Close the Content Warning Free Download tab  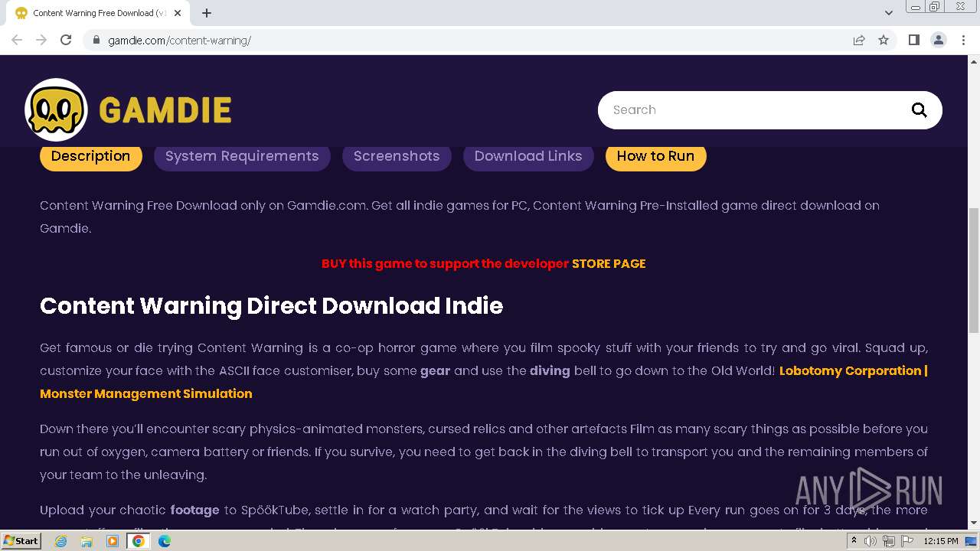pyautogui.click(x=178, y=13)
